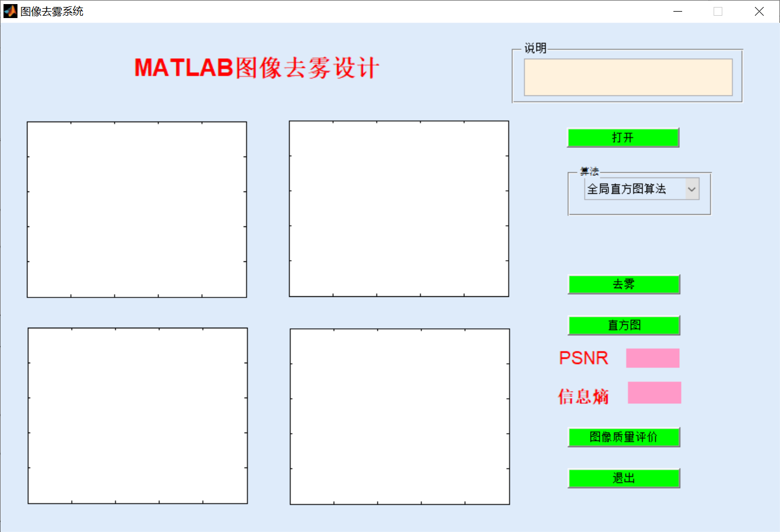780x532 pixels.
Task: Open the 全局直方图算法 algorithm dropdown
Action: point(641,189)
